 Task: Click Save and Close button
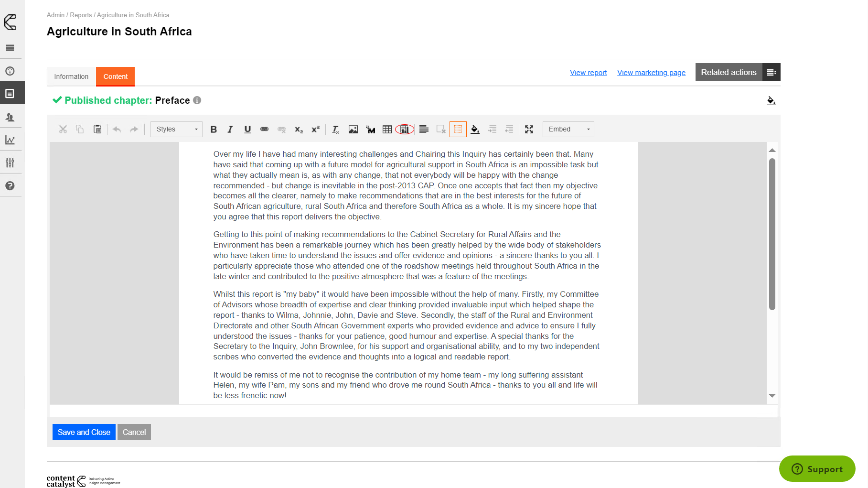[x=84, y=432]
